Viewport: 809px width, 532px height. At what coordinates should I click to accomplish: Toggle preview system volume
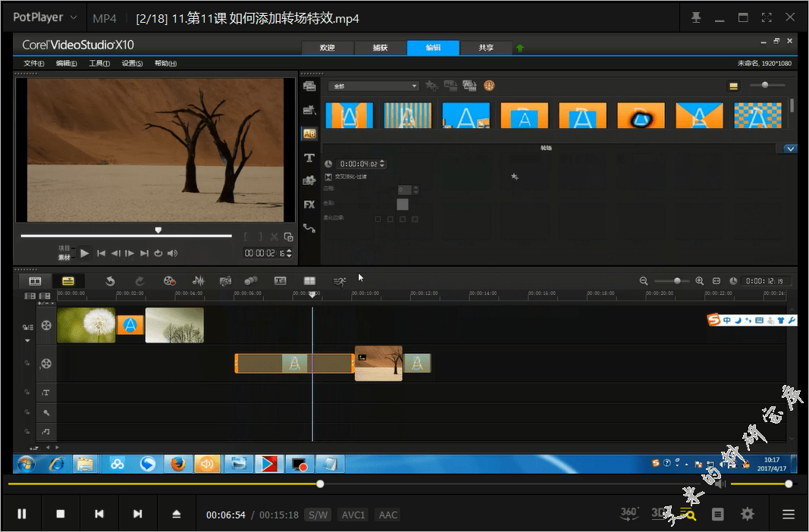tap(172, 253)
